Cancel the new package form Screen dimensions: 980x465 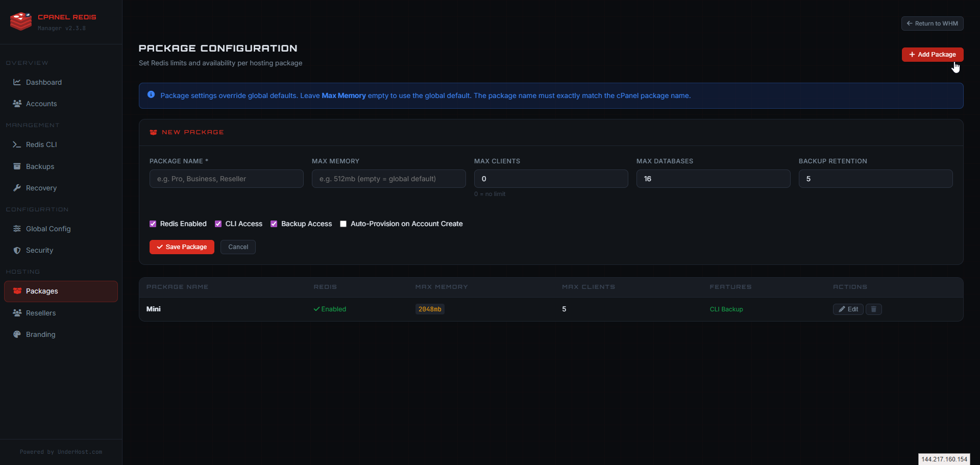point(237,247)
